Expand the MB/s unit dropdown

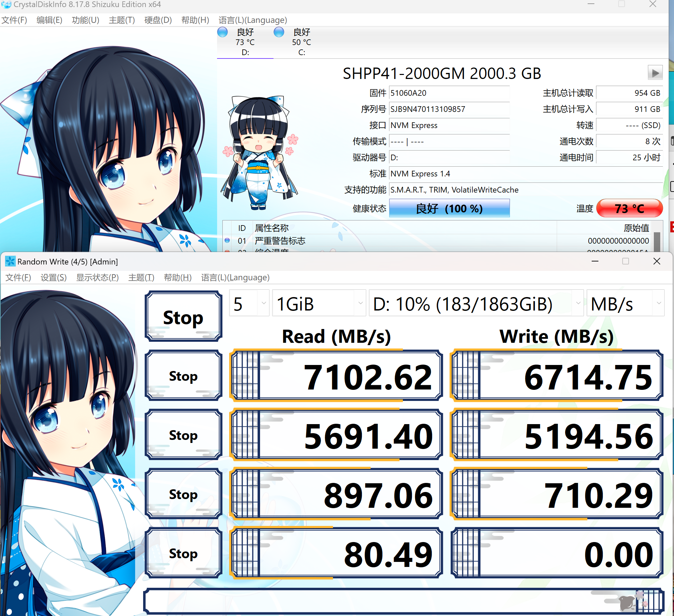625,303
